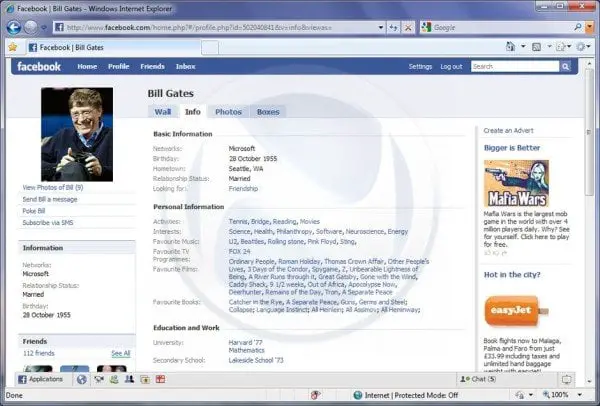
Task: Click the Mafia Wars ad image
Action: [516, 184]
